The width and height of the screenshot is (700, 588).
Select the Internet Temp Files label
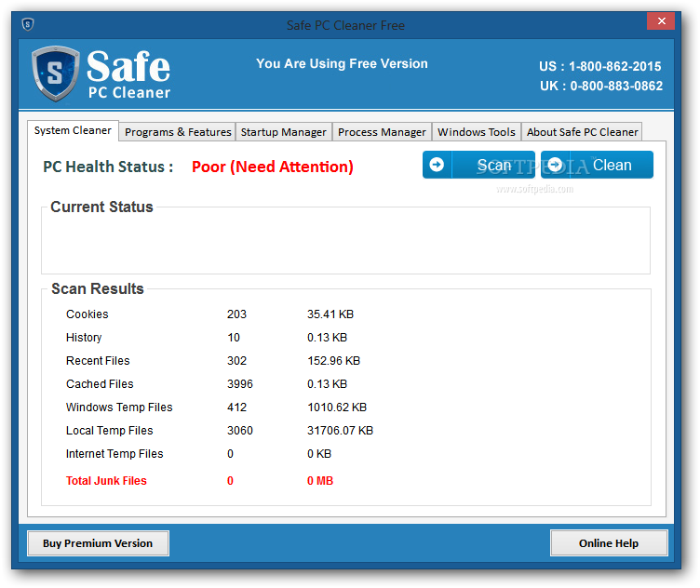tap(114, 454)
